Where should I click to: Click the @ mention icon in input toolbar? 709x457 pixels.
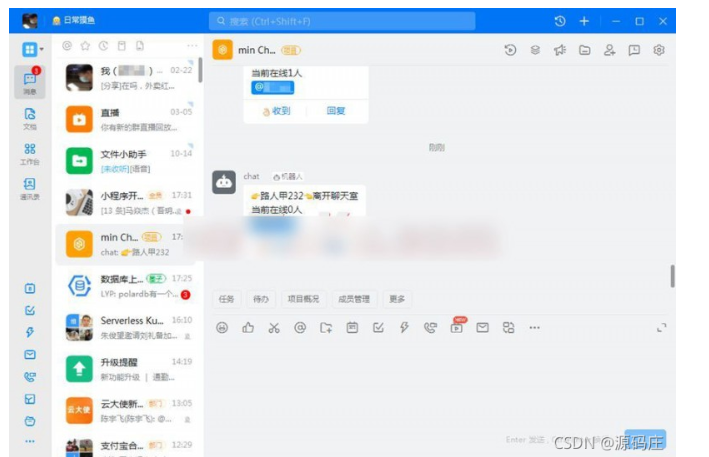click(300, 327)
